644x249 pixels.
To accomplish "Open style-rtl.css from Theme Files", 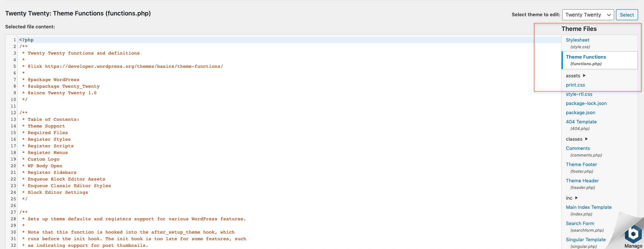I will coord(579,94).
